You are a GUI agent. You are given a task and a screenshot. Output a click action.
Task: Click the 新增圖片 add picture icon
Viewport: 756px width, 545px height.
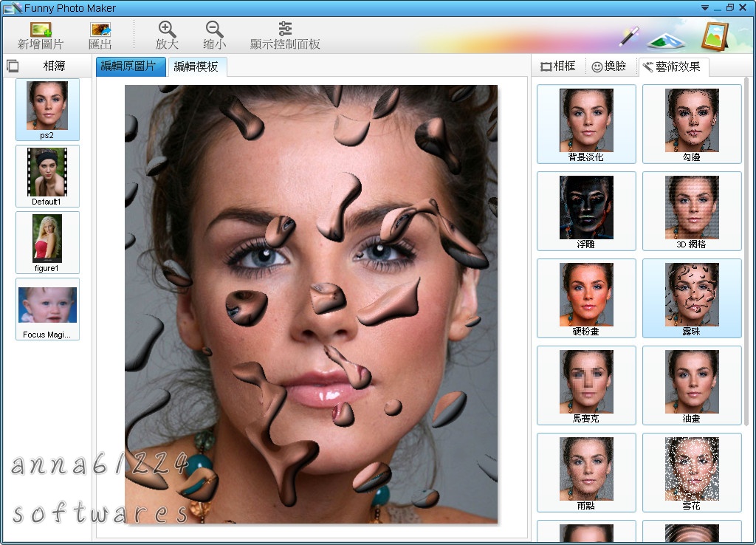tap(41, 30)
